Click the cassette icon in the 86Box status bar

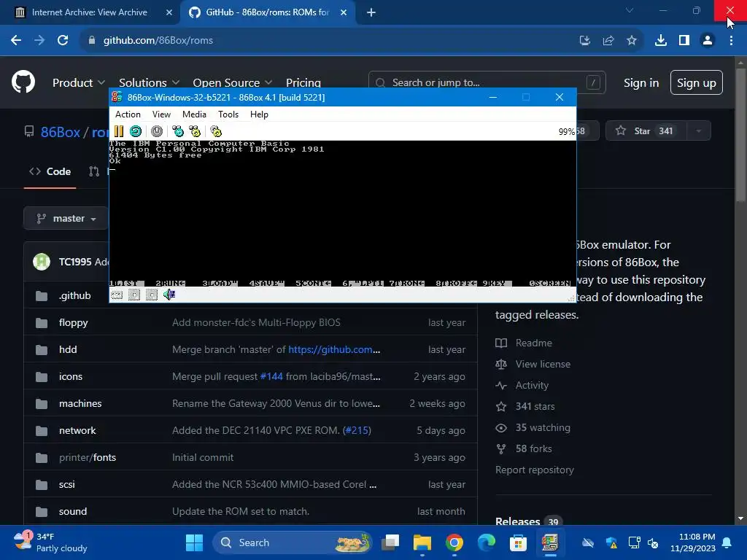[x=117, y=295]
